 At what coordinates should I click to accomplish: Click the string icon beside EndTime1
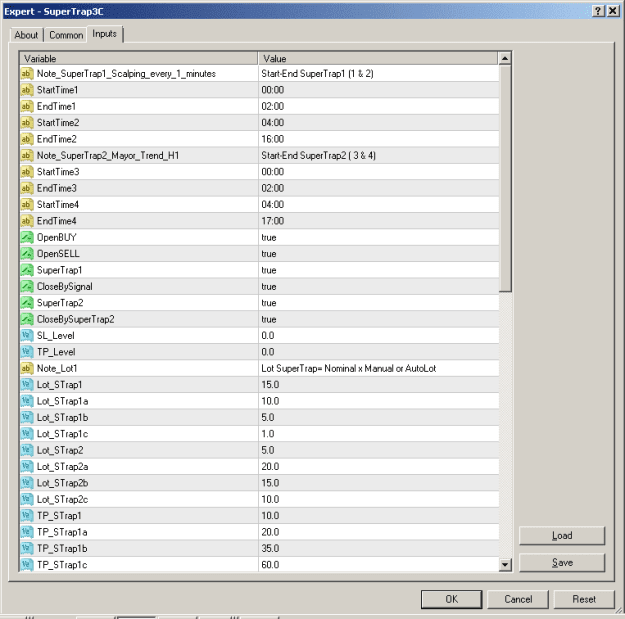coord(27,106)
